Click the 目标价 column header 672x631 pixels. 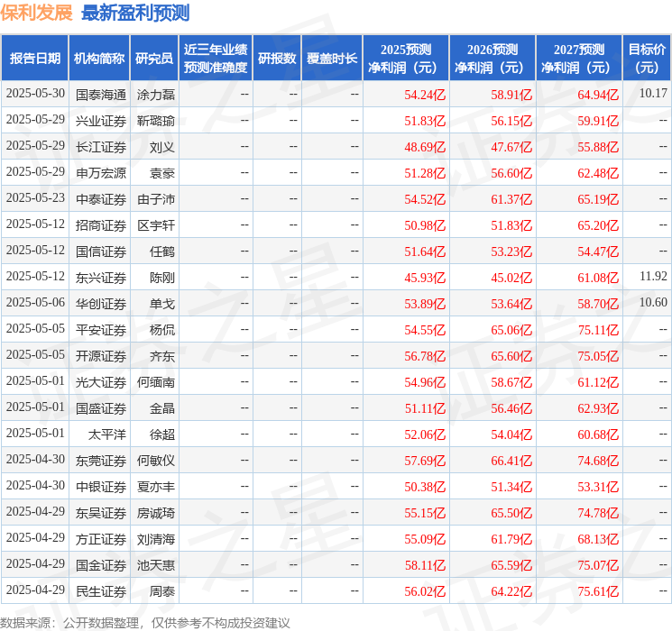point(647,59)
